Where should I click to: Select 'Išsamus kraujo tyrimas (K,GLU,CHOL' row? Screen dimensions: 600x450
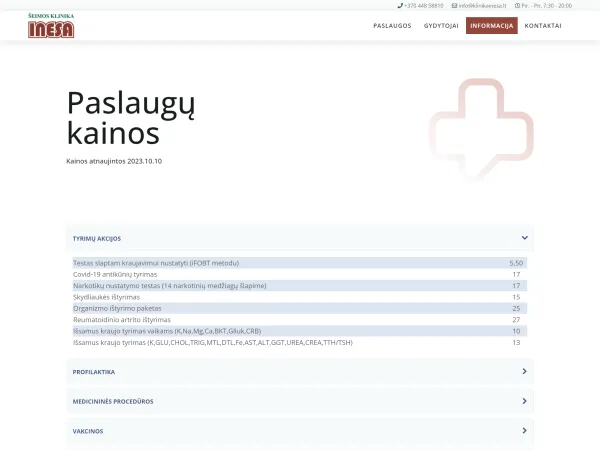(x=300, y=342)
